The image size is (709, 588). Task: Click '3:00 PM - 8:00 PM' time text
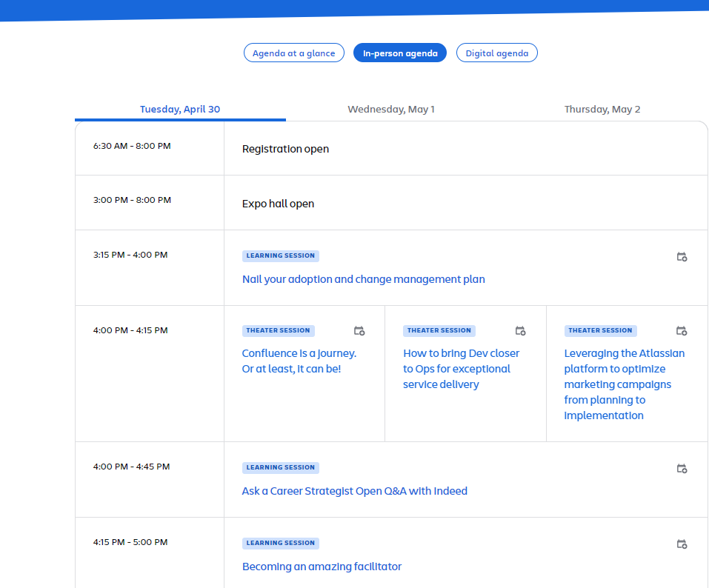click(132, 200)
